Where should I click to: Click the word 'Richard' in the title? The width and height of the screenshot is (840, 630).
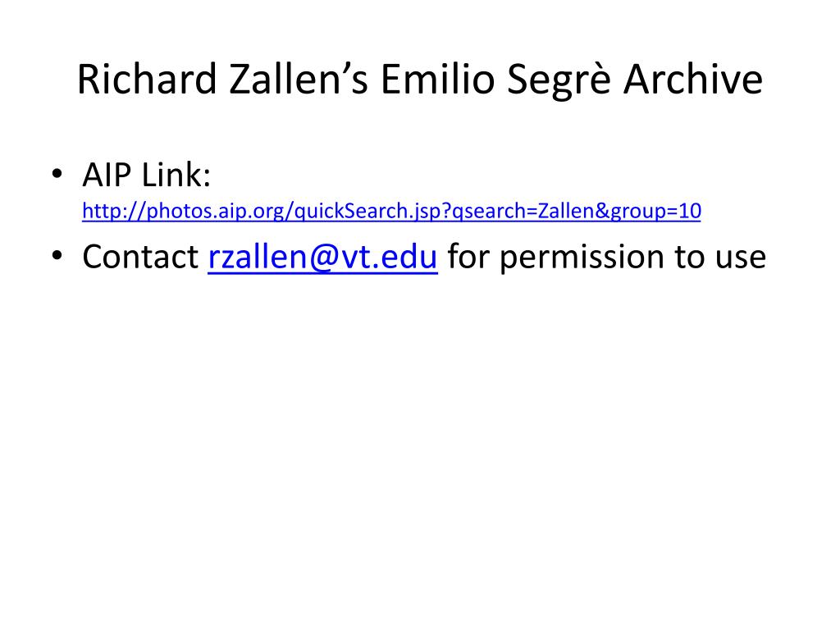[147, 80]
